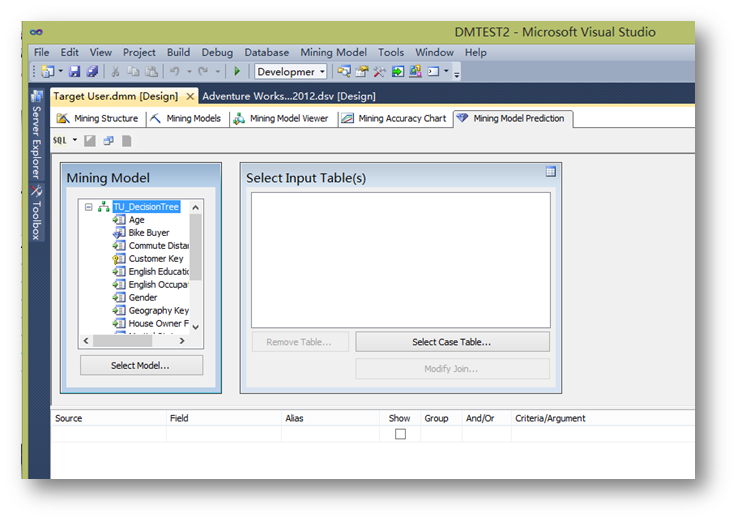The image size is (737, 521).
Task: Click the Select Model button
Action: coord(141,365)
